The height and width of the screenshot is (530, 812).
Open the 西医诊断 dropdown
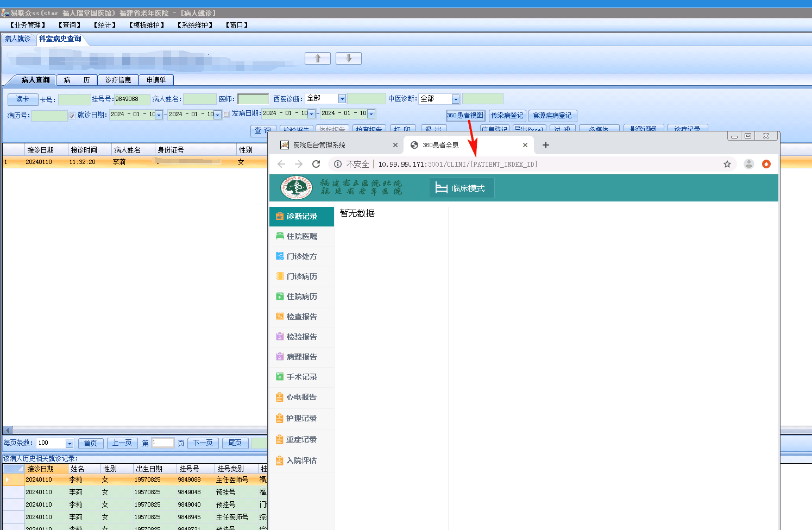(342, 98)
